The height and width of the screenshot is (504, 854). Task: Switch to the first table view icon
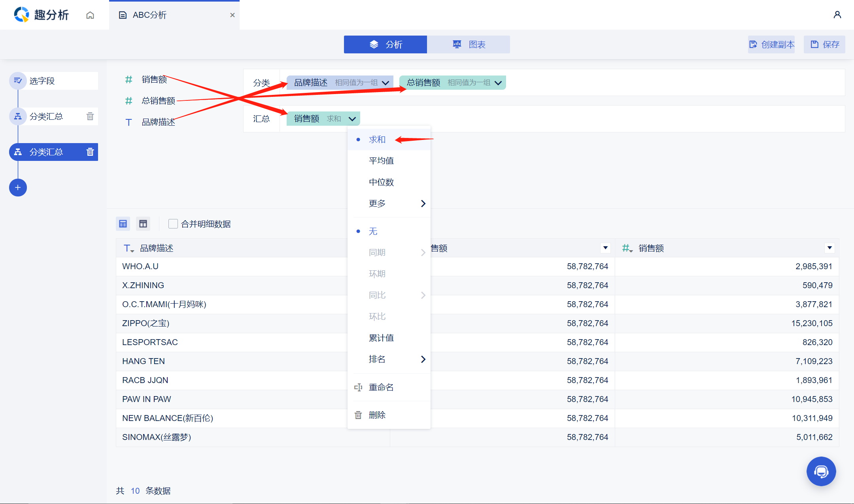point(123,224)
